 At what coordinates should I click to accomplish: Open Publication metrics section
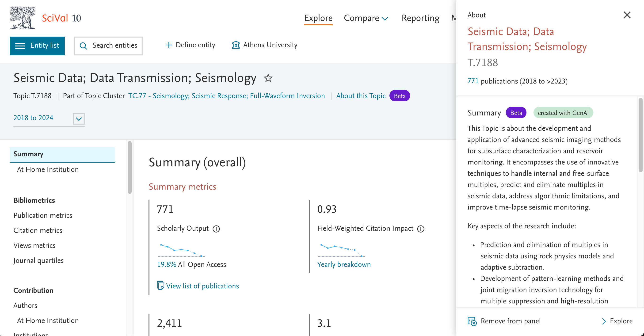point(43,215)
